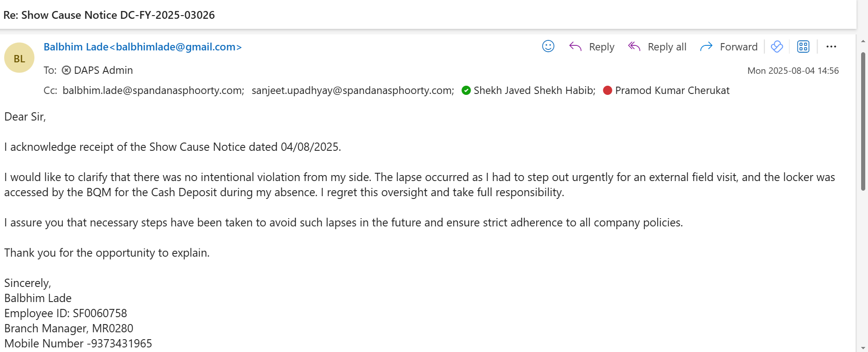This screenshot has width=868, height=352.
Task: Open the More actions ellipsis menu
Action: 831,46
